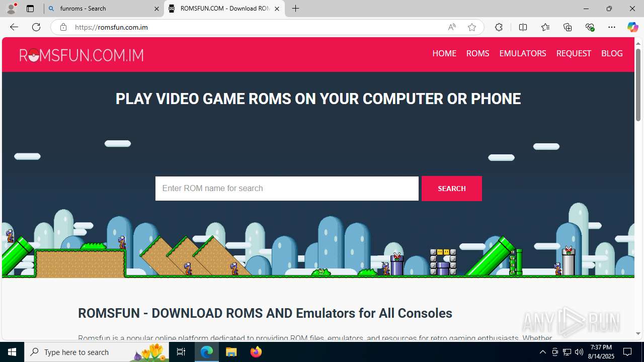Click the ROMSFUN.COM.IM site logo

pos(82,55)
